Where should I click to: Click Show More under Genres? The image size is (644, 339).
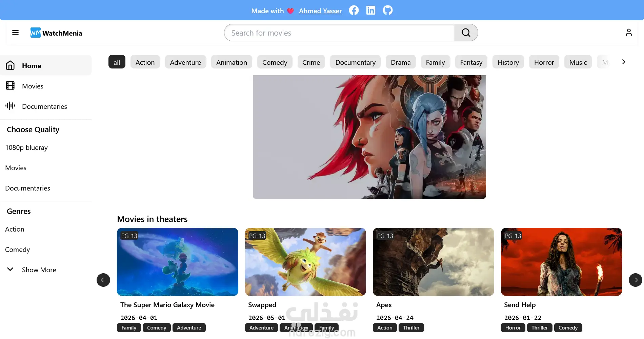tap(39, 270)
